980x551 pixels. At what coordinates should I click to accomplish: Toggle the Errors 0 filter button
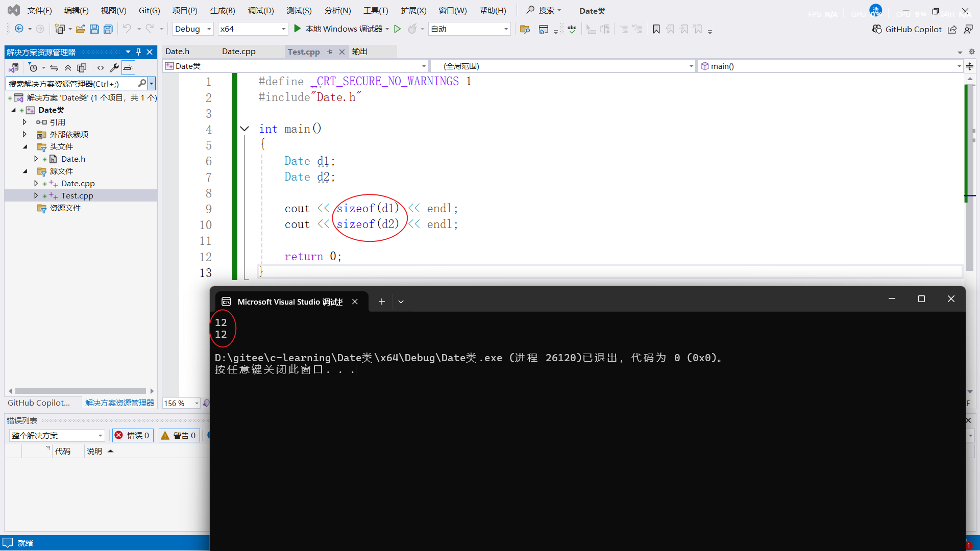[x=132, y=435]
